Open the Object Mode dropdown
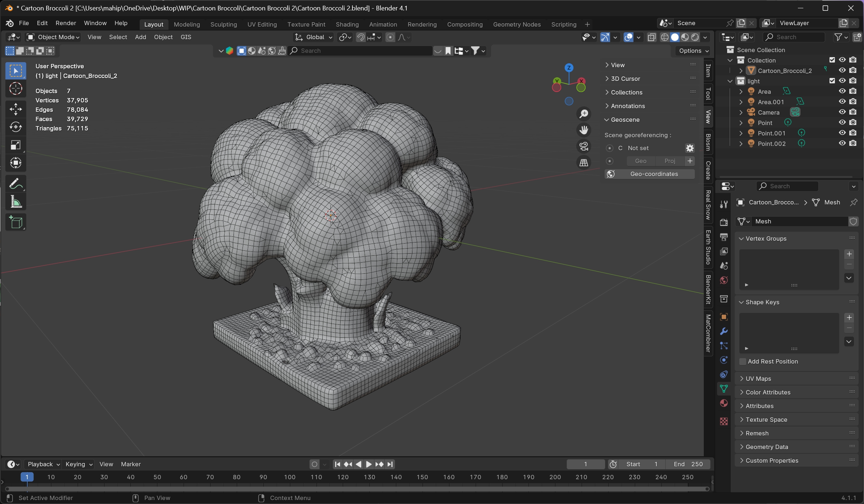This screenshot has width=864, height=504. (x=53, y=37)
